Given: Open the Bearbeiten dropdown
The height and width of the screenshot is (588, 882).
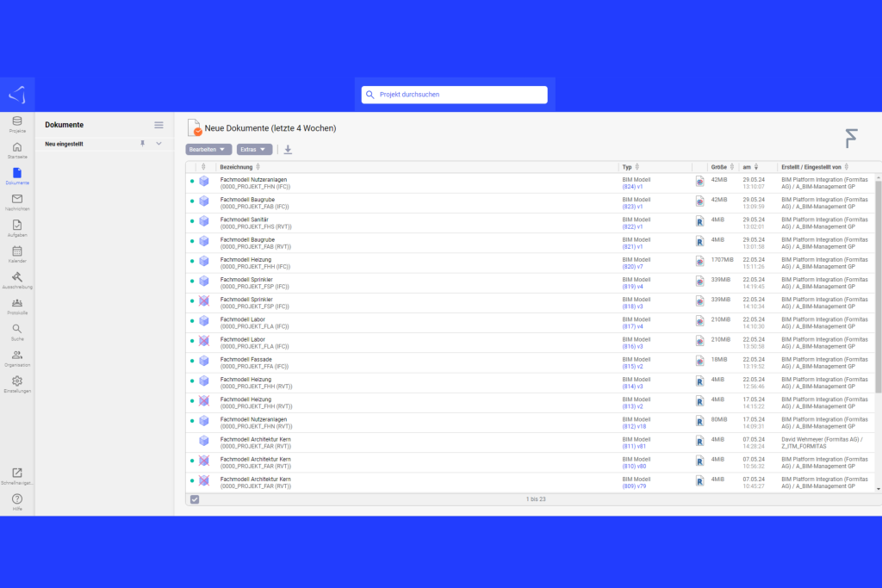Looking at the screenshot, I should tap(208, 150).
